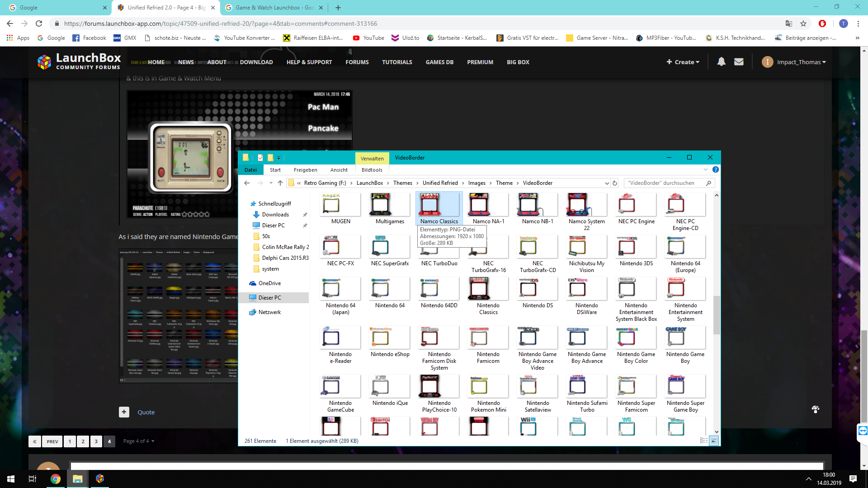
Task: Select the Nintendo DS image file
Action: [x=538, y=293]
